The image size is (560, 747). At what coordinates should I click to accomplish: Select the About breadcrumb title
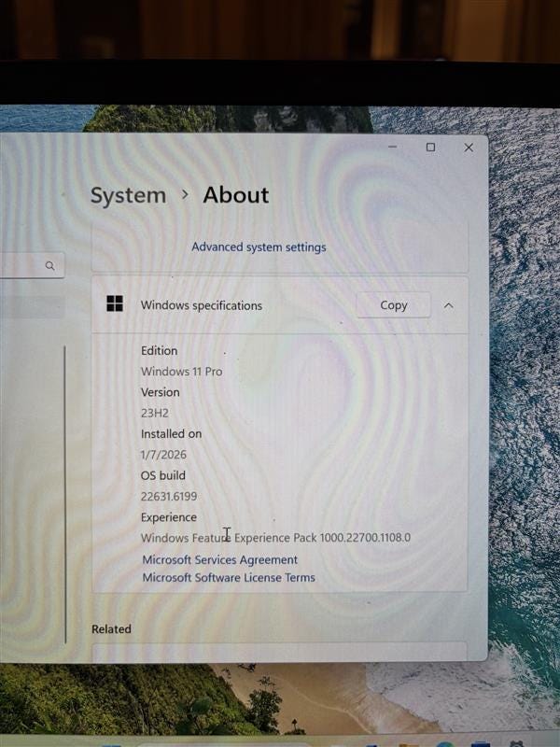point(236,195)
